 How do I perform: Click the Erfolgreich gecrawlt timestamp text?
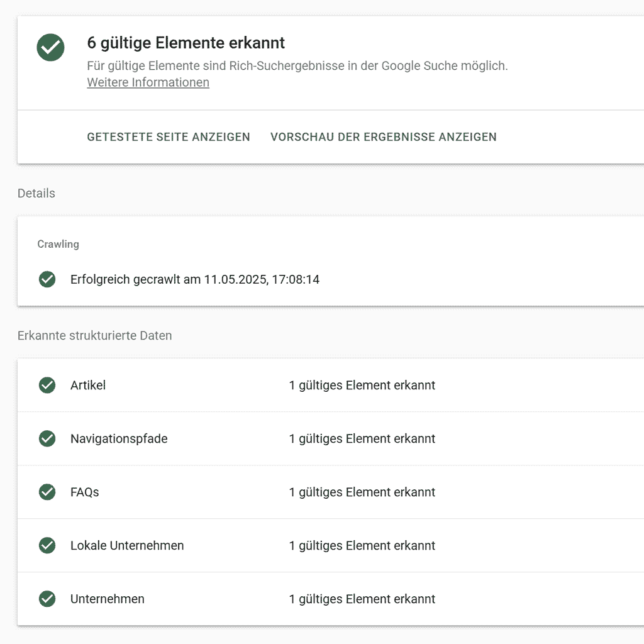[x=195, y=279]
